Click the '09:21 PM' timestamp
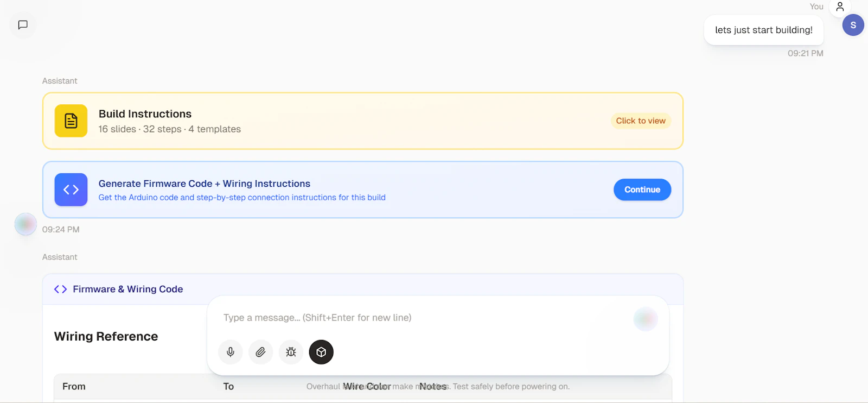The width and height of the screenshot is (868, 403). [x=805, y=53]
